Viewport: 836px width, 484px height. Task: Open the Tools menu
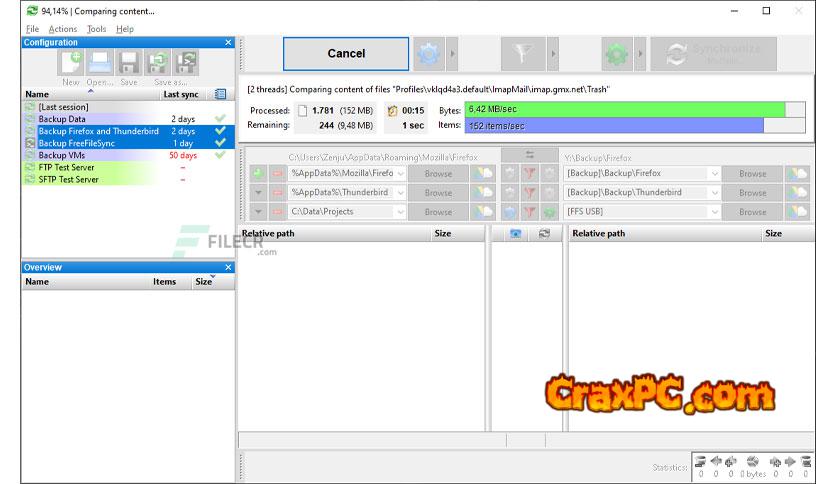click(97, 29)
